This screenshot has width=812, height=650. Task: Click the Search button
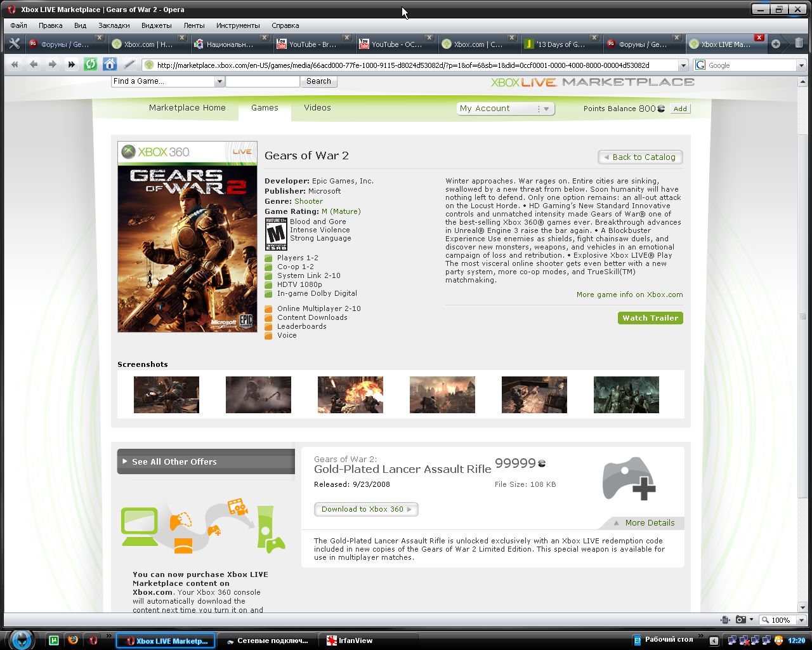(x=318, y=81)
